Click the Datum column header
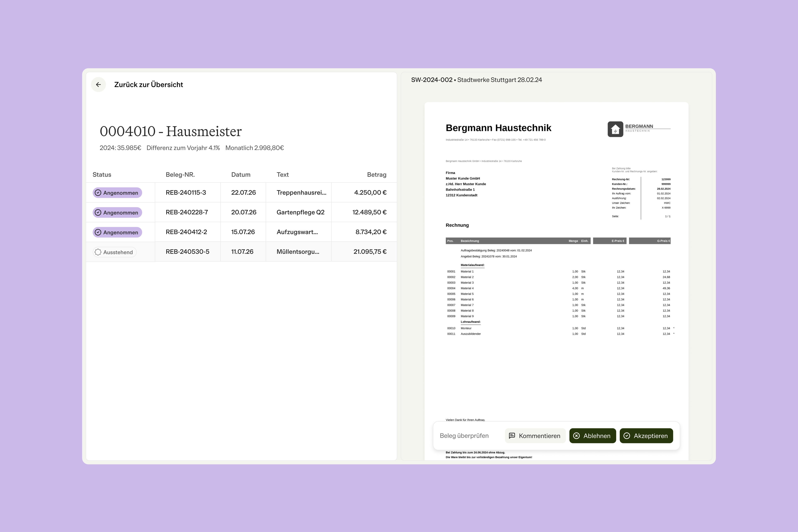798x532 pixels. pos(241,174)
